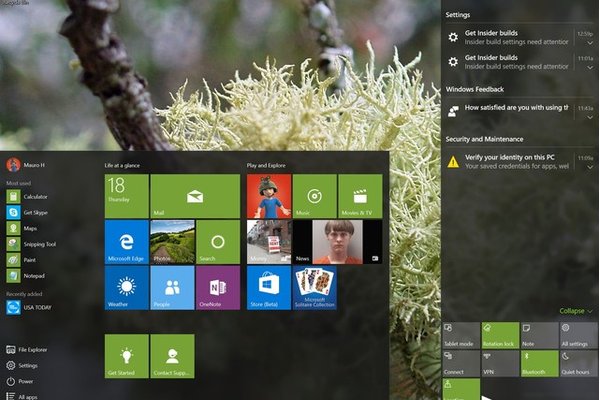Open the Photos tile thumbnail
Image resolution: width=600 pixels, height=400 pixels.
click(x=172, y=242)
